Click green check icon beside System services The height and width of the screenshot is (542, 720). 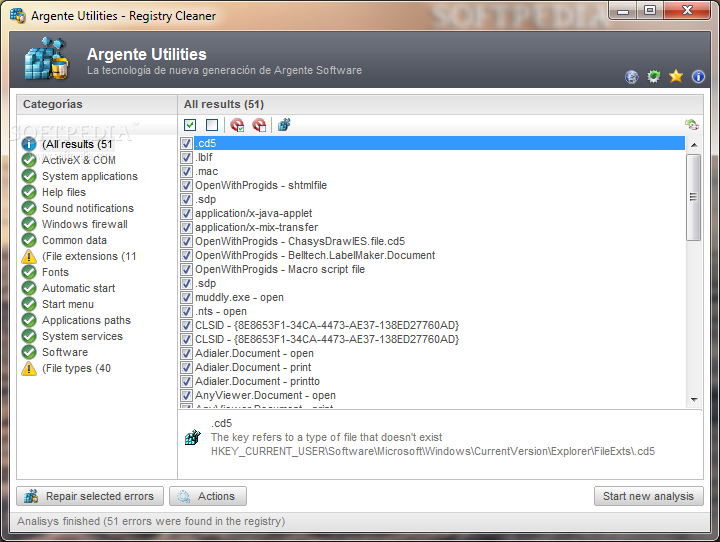(x=29, y=336)
